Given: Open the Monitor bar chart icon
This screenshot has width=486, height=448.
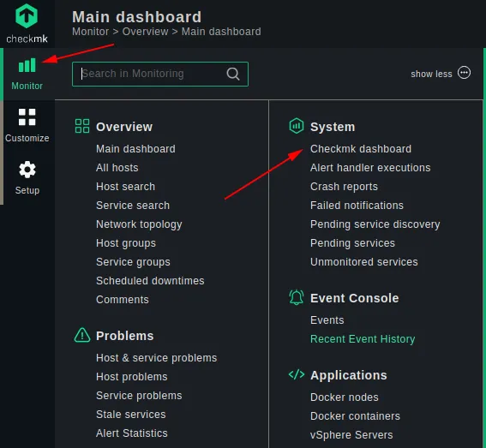Looking at the screenshot, I should [27, 65].
